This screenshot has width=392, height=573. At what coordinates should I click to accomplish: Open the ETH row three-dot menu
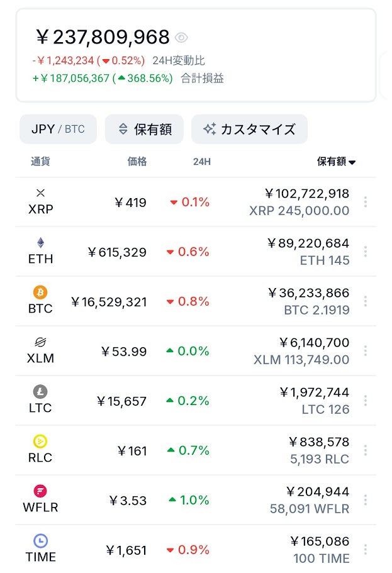pyautogui.click(x=366, y=252)
